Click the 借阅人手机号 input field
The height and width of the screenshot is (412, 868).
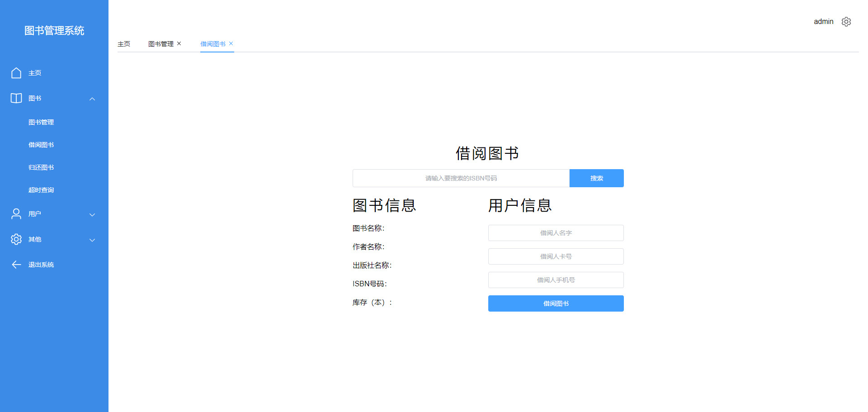pyautogui.click(x=556, y=280)
